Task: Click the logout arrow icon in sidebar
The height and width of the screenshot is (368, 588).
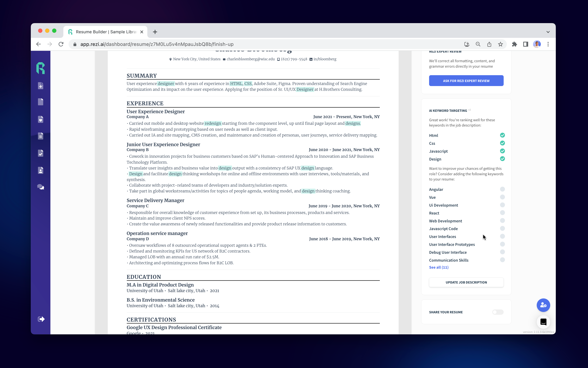Action: 41,319
